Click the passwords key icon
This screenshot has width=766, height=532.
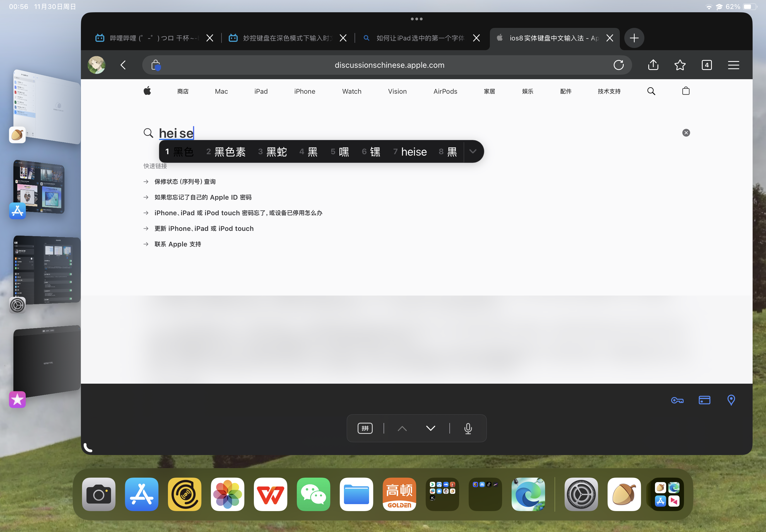pyautogui.click(x=677, y=400)
